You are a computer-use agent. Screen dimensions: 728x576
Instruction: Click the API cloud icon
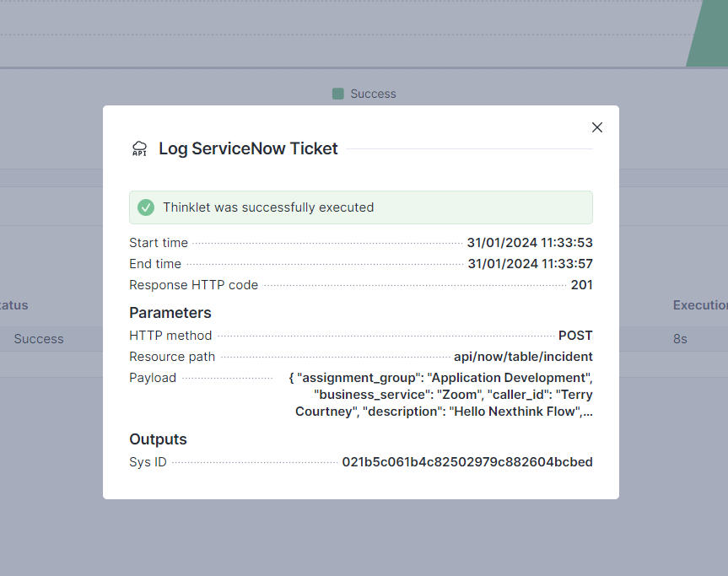[x=139, y=149]
